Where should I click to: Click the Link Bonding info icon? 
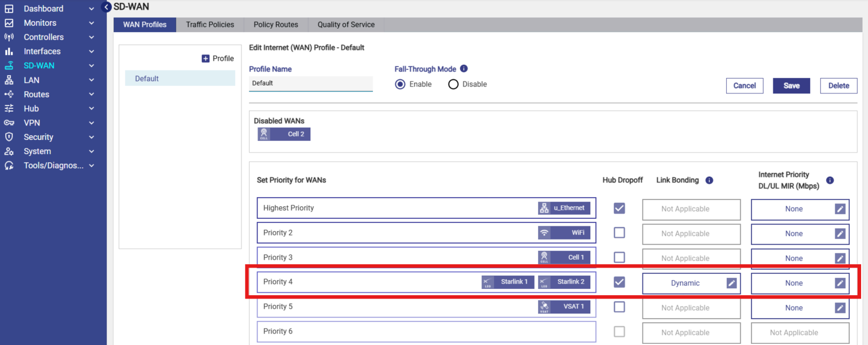point(709,180)
